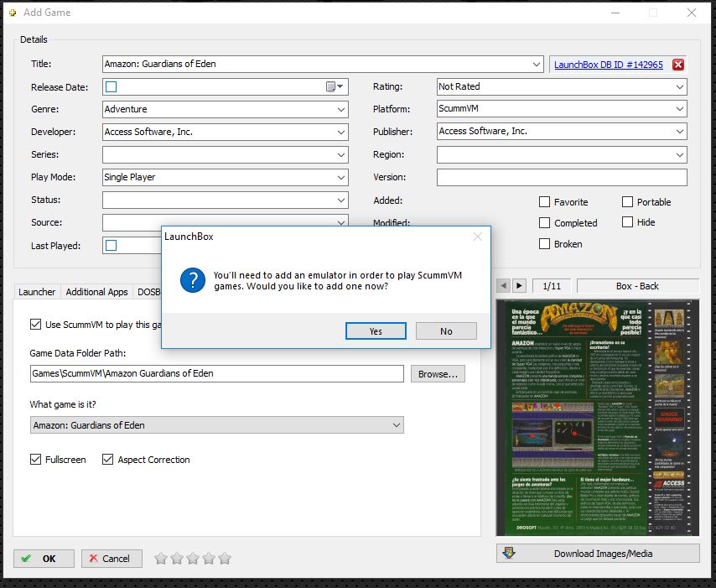Enable the Last Played date checkbox
This screenshot has height=588, width=716.
click(111, 246)
